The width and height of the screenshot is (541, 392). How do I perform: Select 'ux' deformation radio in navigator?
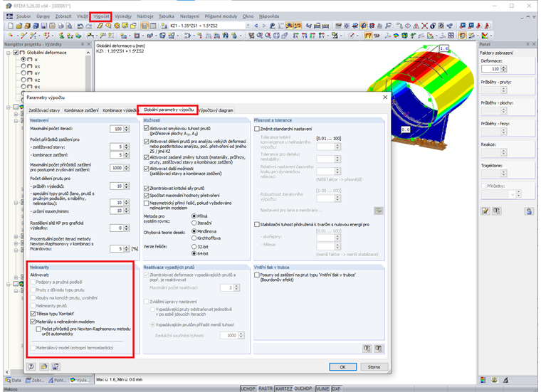(x=23, y=66)
